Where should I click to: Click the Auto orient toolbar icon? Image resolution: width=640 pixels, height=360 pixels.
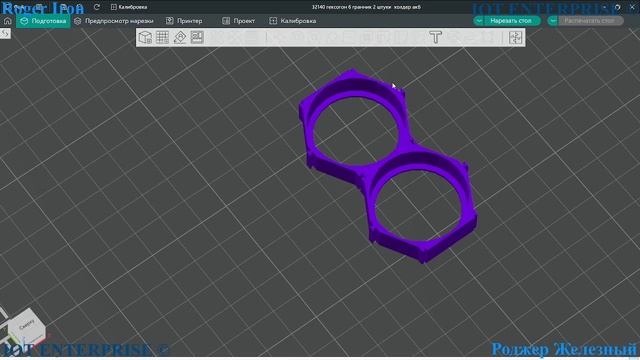[x=180, y=38]
